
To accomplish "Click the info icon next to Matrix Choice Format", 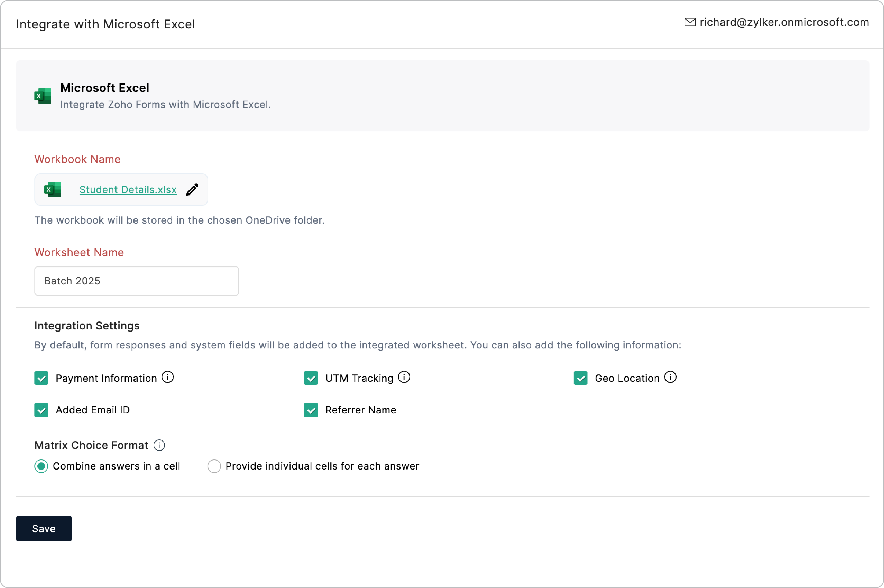I will [159, 446].
